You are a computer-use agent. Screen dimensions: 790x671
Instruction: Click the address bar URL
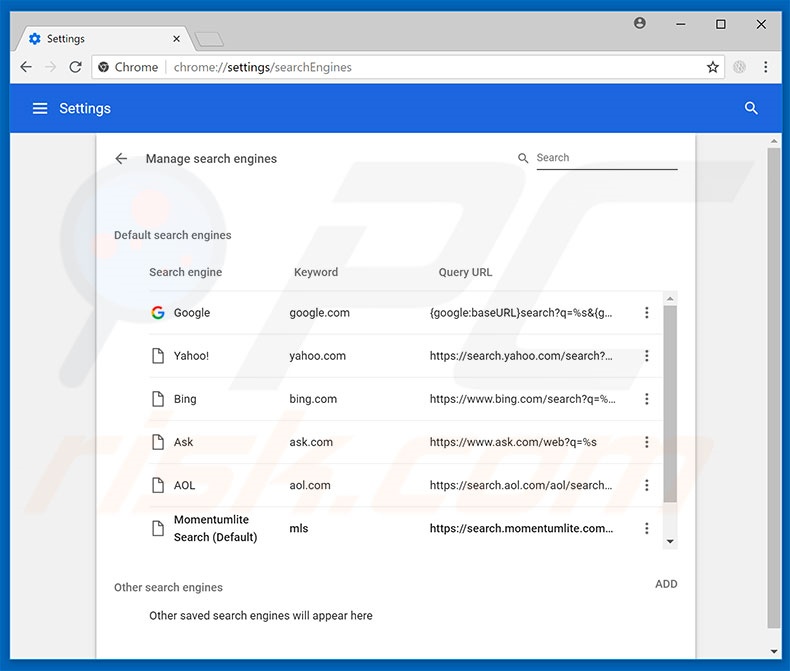click(262, 67)
